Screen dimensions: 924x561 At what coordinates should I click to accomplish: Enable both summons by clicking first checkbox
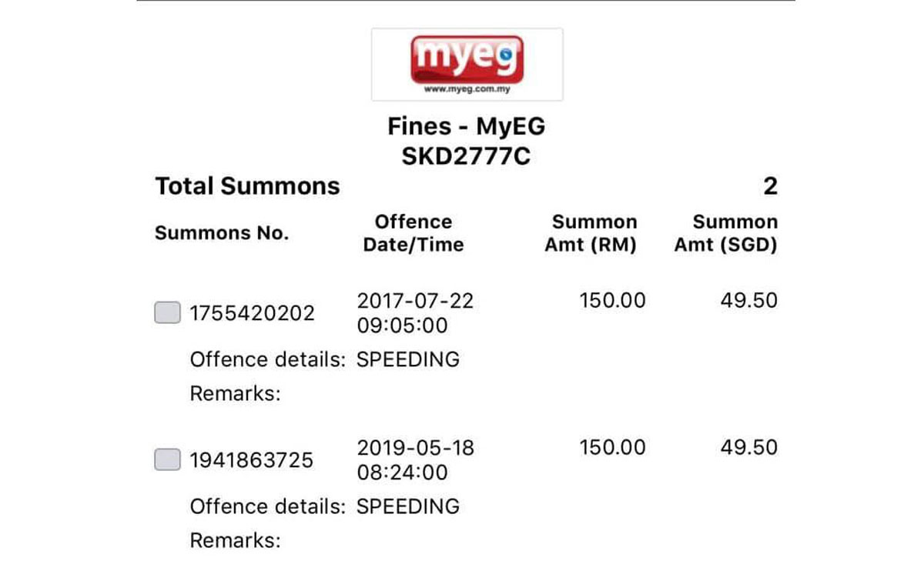click(166, 312)
